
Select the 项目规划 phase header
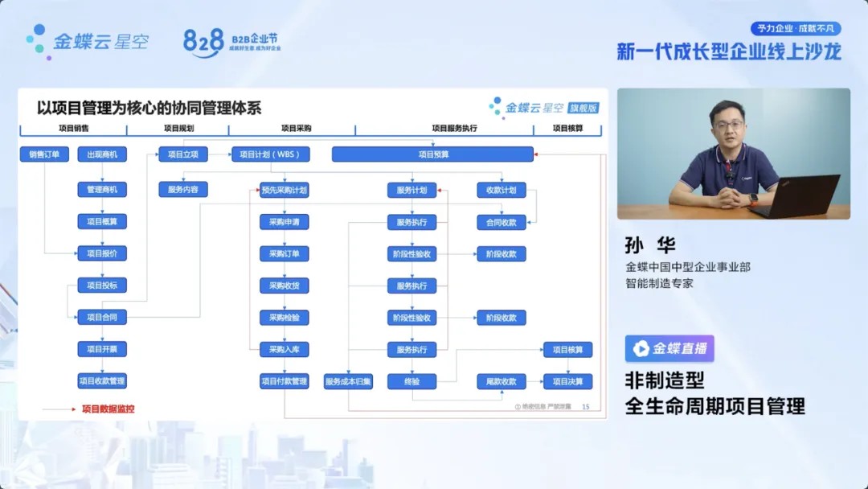(178, 128)
